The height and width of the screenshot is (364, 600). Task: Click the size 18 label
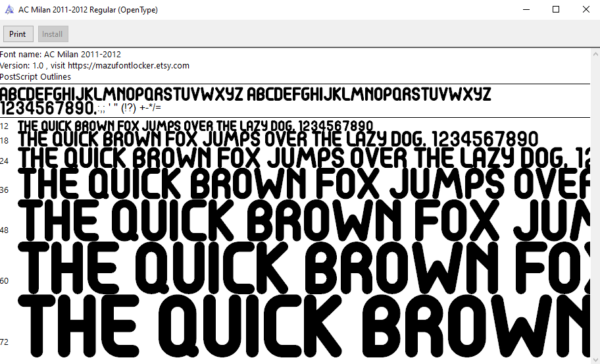4,141
